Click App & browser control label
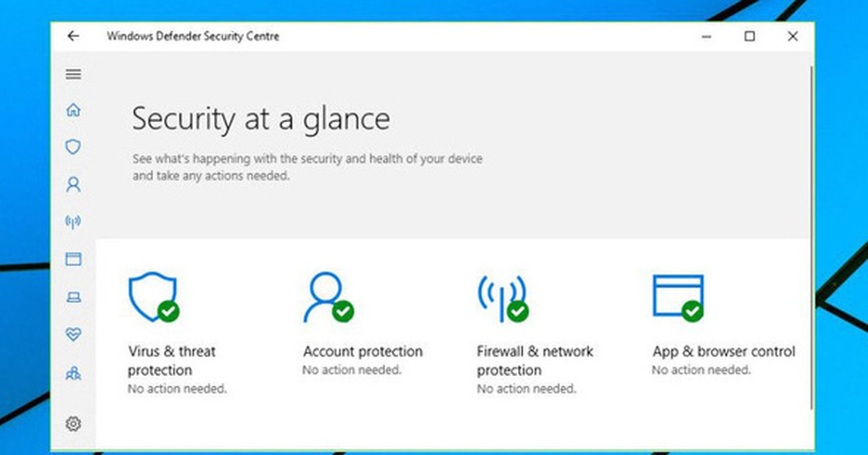The height and width of the screenshot is (455, 868). tap(723, 352)
